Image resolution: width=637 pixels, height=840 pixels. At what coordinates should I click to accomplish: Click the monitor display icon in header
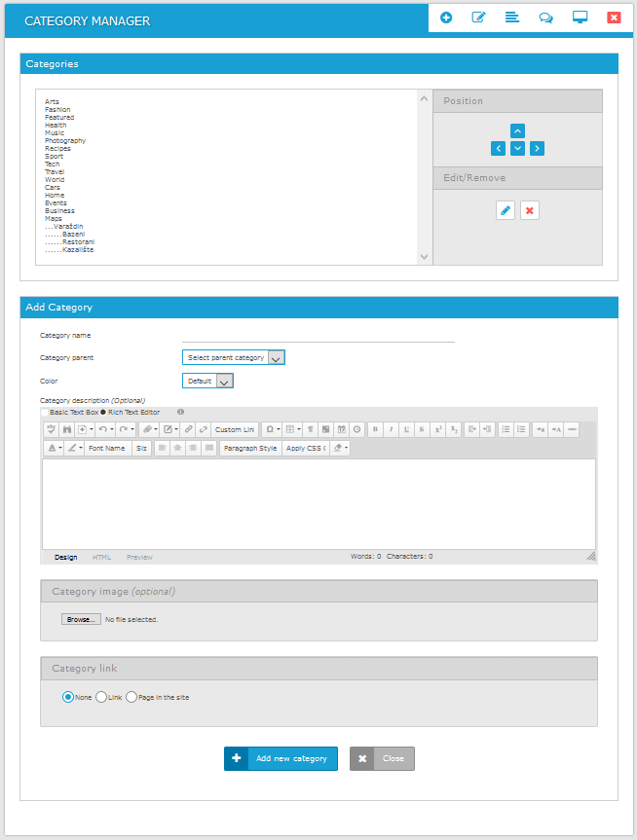click(x=580, y=18)
